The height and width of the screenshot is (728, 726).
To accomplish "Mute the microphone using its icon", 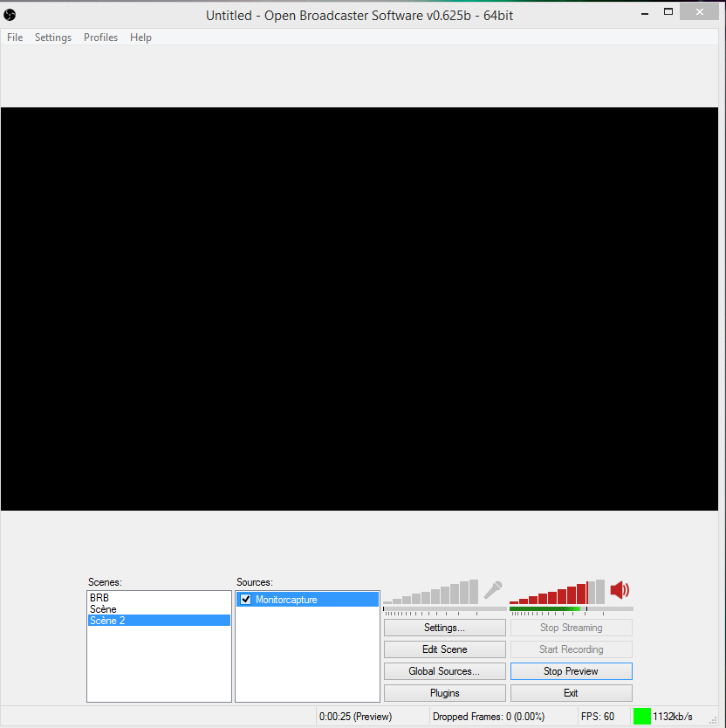I will pyautogui.click(x=493, y=590).
